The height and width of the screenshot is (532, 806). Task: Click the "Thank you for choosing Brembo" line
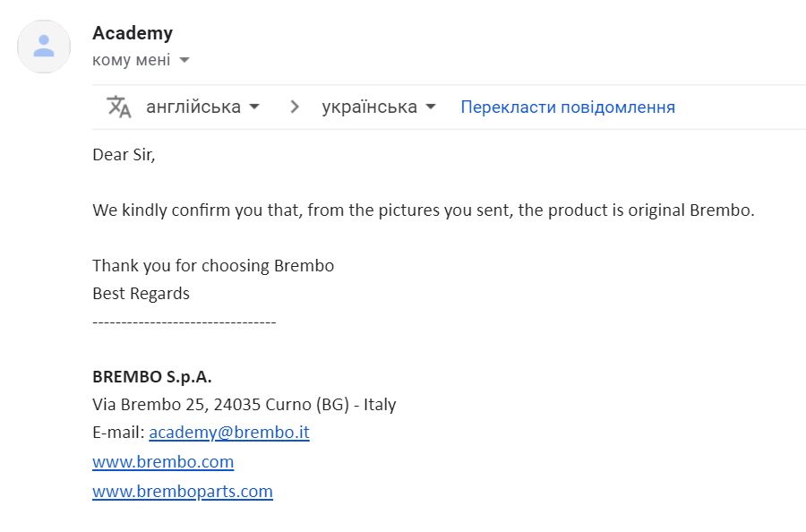pyautogui.click(x=213, y=266)
